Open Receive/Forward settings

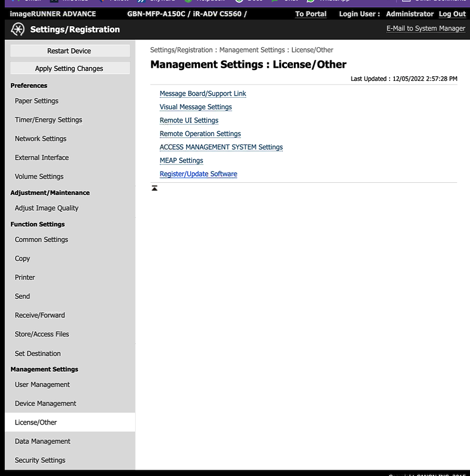[40, 315]
